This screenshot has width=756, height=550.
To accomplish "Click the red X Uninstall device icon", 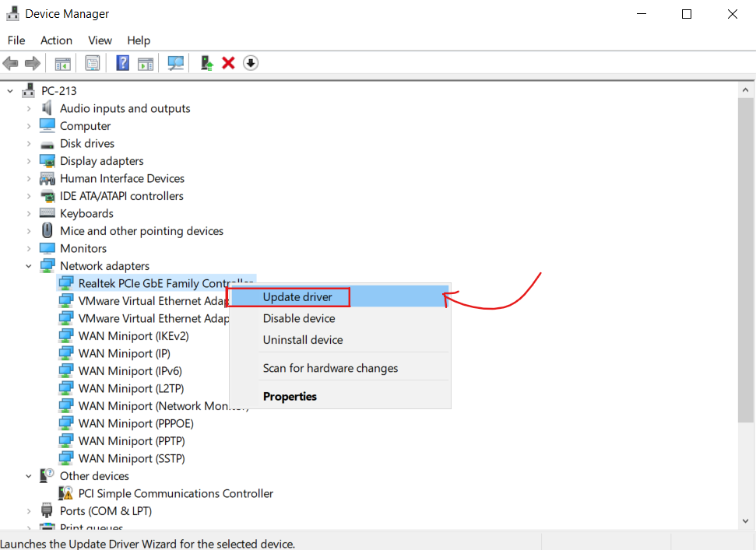I will [228, 63].
